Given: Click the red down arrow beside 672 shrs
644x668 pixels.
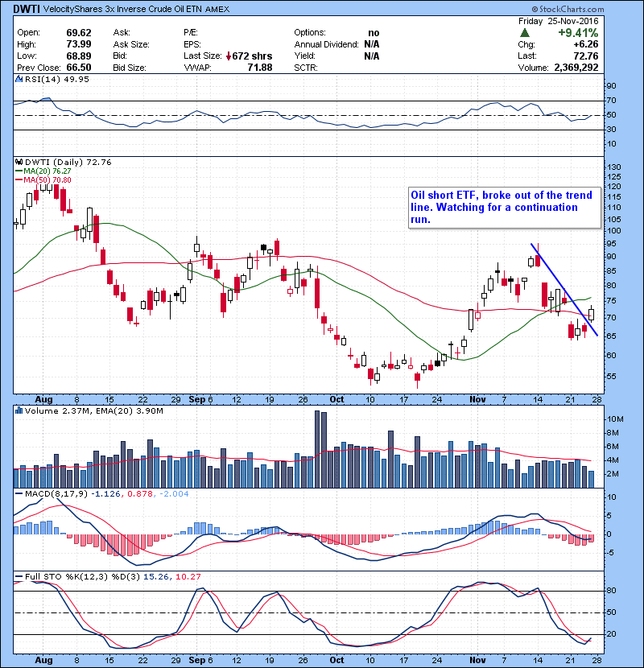Looking at the screenshot, I should [229, 56].
